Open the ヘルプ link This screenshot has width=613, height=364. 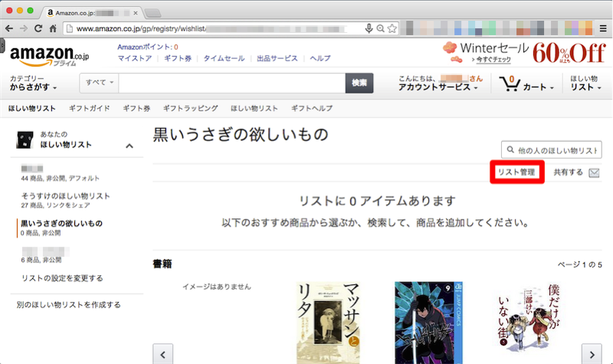(x=320, y=58)
